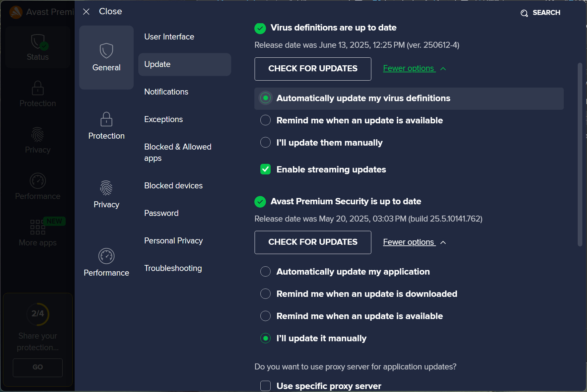Viewport: 587px width, 392px height.
Task: Click the Close label
Action: pyautogui.click(x=110, y=12)
